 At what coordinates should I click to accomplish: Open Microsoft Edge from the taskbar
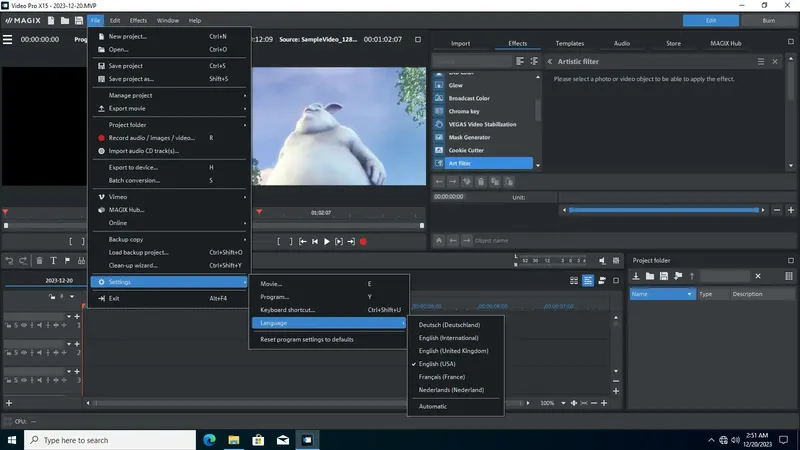pos(210,439)
